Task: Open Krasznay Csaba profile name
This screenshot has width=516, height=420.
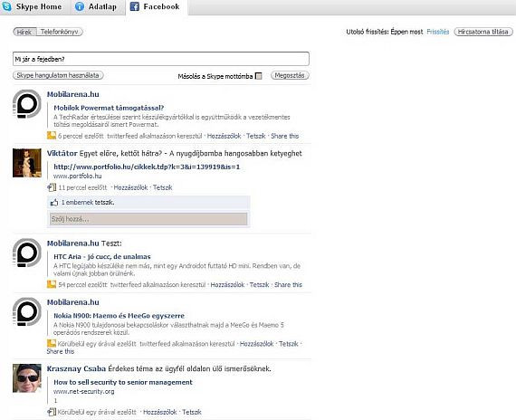Action: pos(76,369)
